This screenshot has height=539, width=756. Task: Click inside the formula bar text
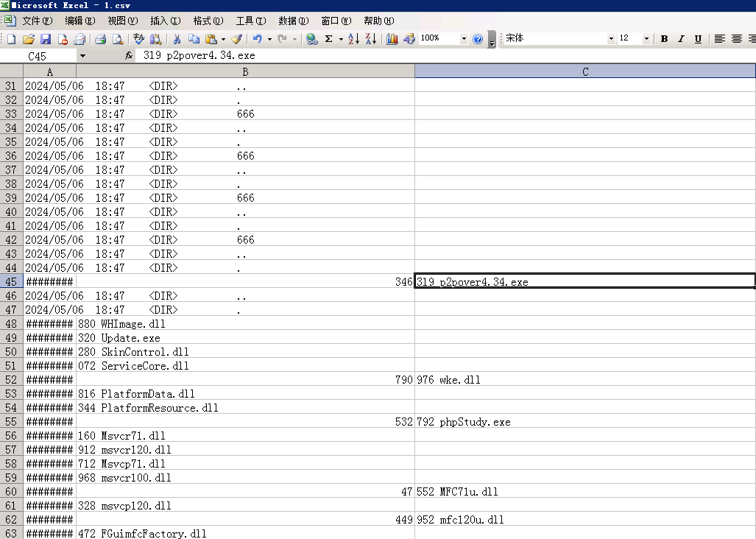(x=199, y=55)
